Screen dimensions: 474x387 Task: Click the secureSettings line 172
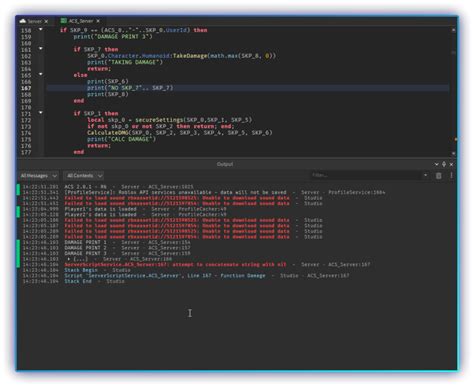click(x=169, y=120)
